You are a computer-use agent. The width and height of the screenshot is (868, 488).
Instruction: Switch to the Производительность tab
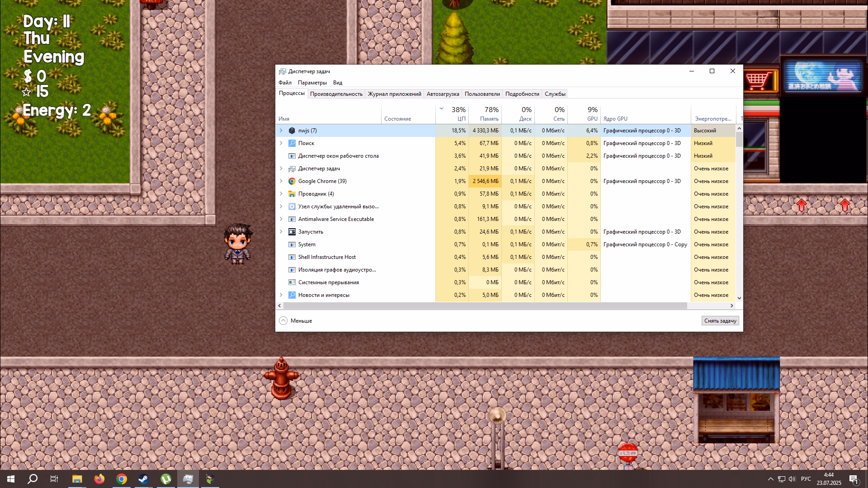pos(336,94)
